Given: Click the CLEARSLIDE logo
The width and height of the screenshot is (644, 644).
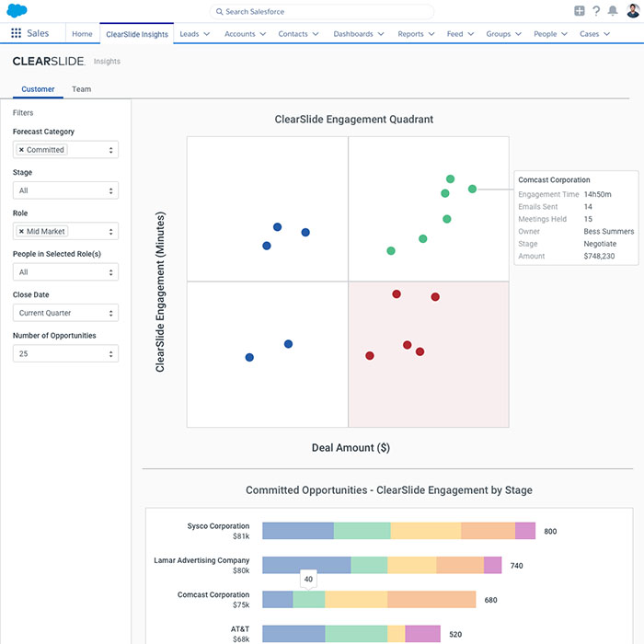Looking at the screenshot, I should (49, 62).
